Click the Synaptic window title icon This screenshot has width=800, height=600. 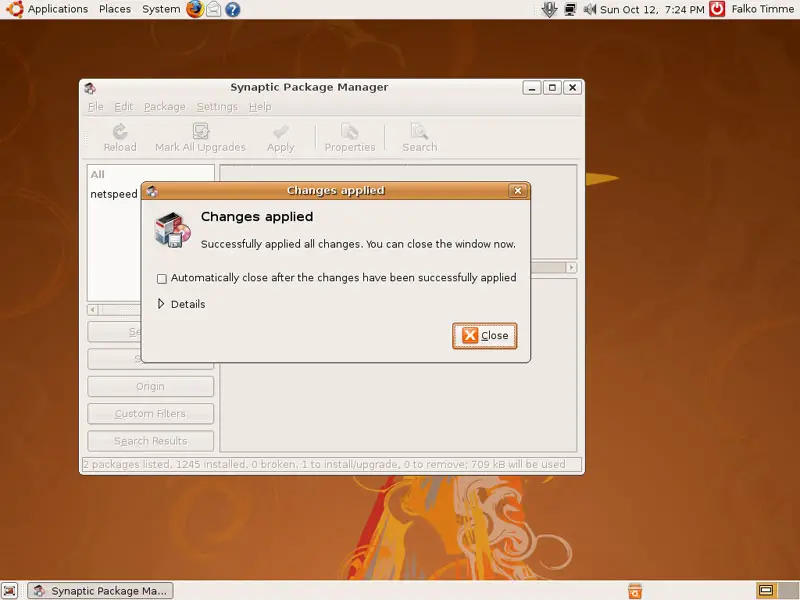coord(90,88)
